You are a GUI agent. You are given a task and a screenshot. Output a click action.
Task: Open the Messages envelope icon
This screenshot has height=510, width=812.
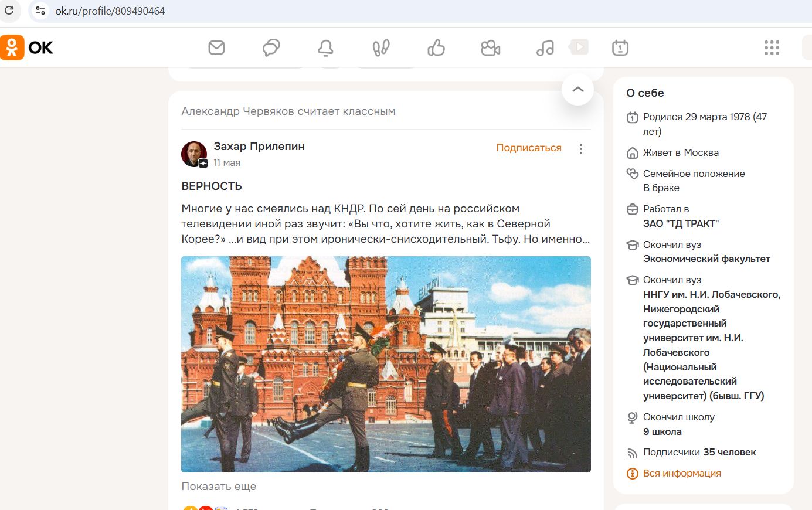[216, 47]
